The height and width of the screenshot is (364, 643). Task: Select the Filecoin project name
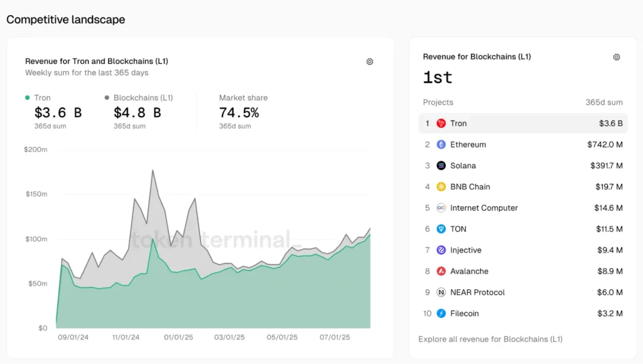[464, 314]
